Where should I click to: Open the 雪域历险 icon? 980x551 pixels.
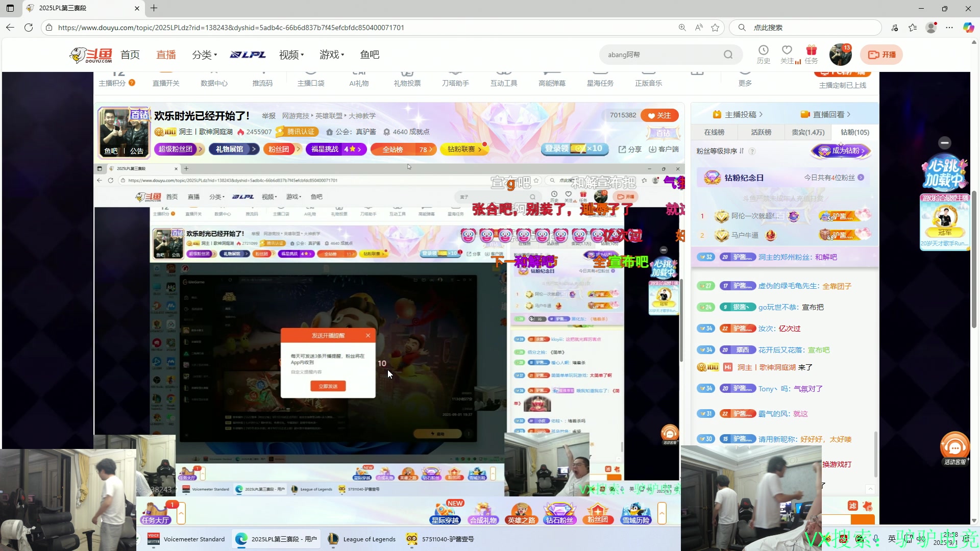(x=636, y=513)
